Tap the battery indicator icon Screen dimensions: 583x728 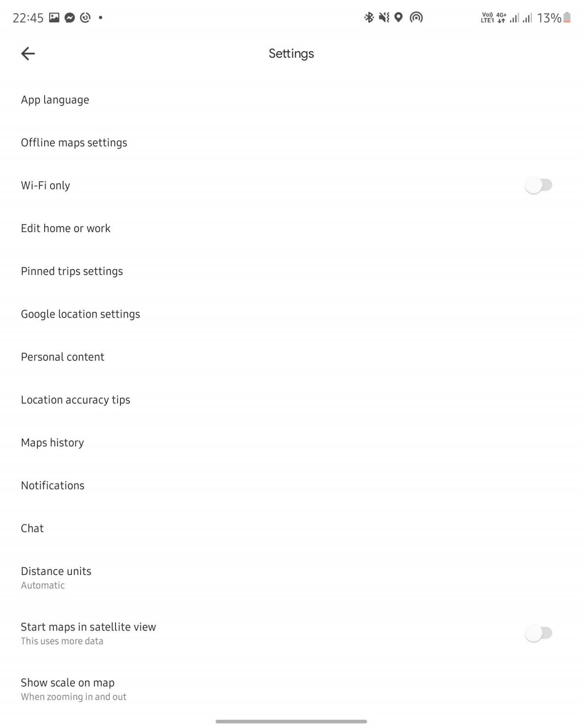tap(567, 18)
